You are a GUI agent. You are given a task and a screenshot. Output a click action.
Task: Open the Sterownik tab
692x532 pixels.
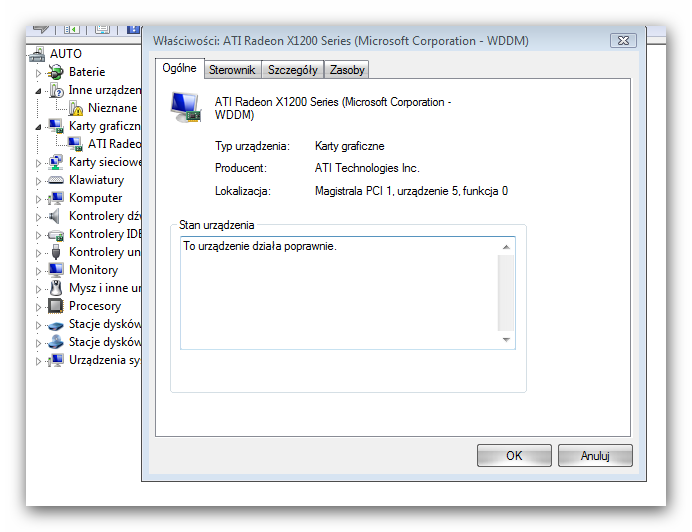pyautogui.click(x=233, y=70)
